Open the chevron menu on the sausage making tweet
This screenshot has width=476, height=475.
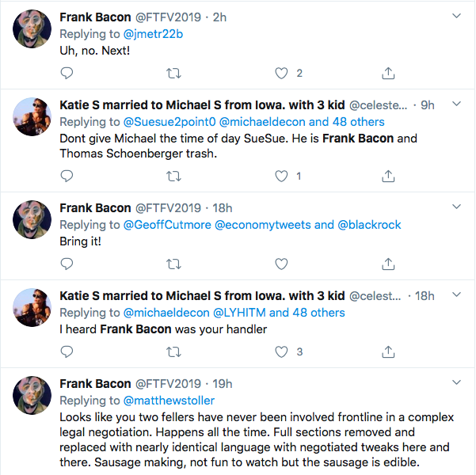coord(457,382)
